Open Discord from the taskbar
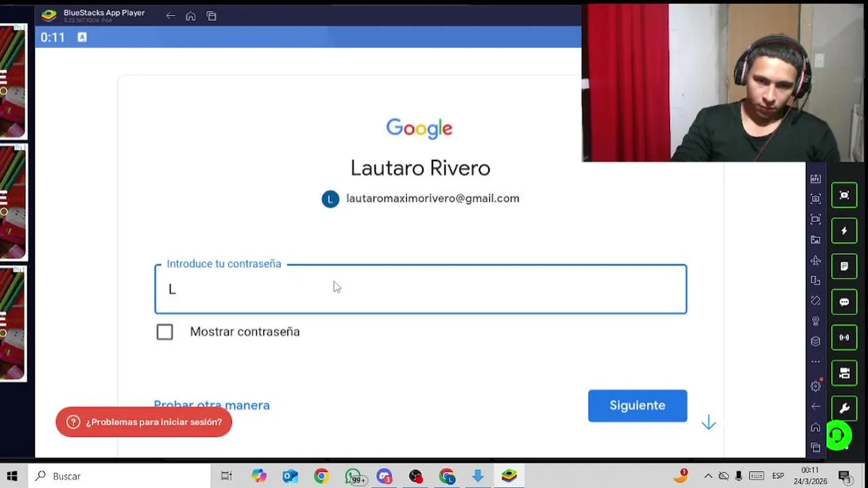Viewport: 868px width, 488px height. click(x=384, y=476)
